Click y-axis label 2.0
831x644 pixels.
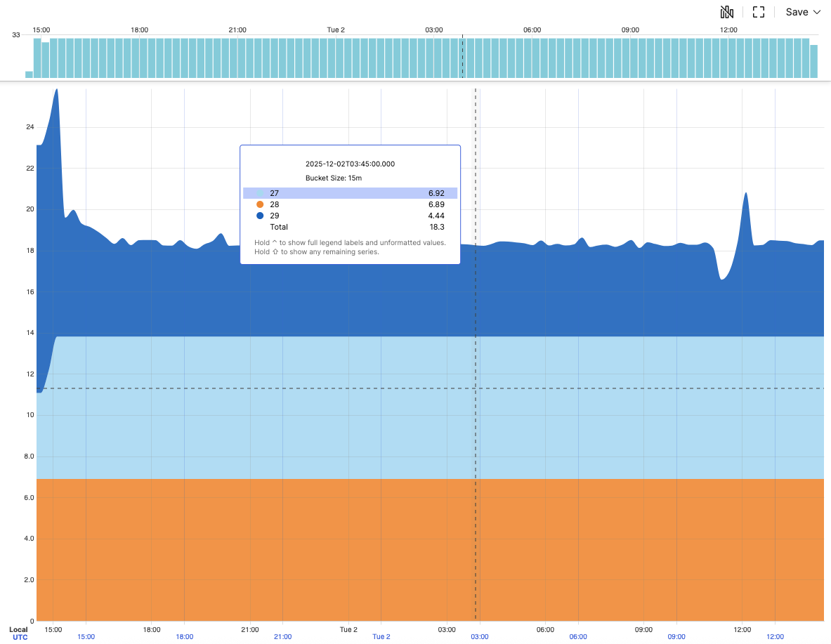[x=29, y=580]
